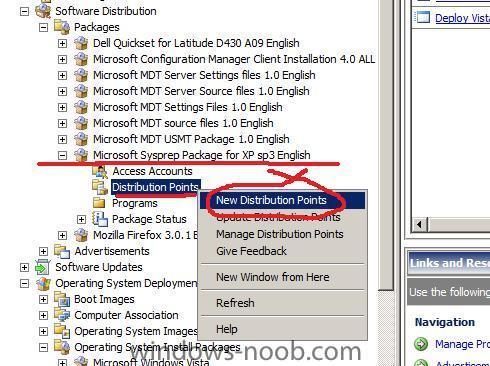The height and width of the screenshot is (366, 490).
Task: Select New Window from Here
Action: pyautogui.click(x=282, y=277)
